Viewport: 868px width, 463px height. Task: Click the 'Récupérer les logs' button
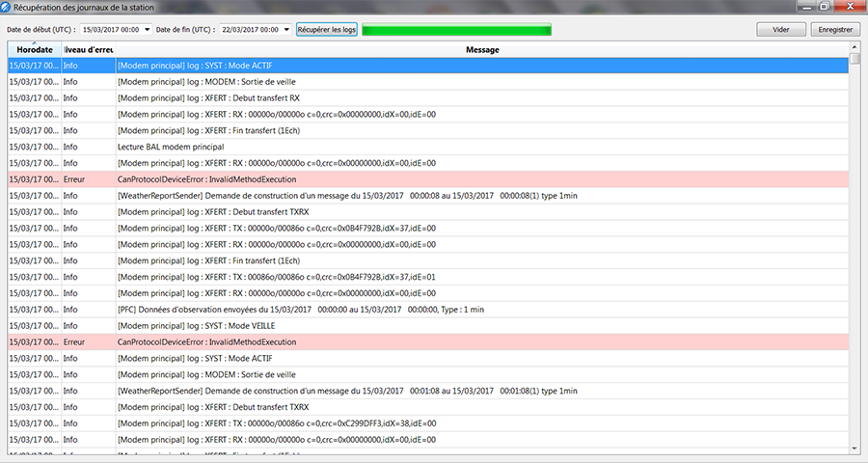326,30
